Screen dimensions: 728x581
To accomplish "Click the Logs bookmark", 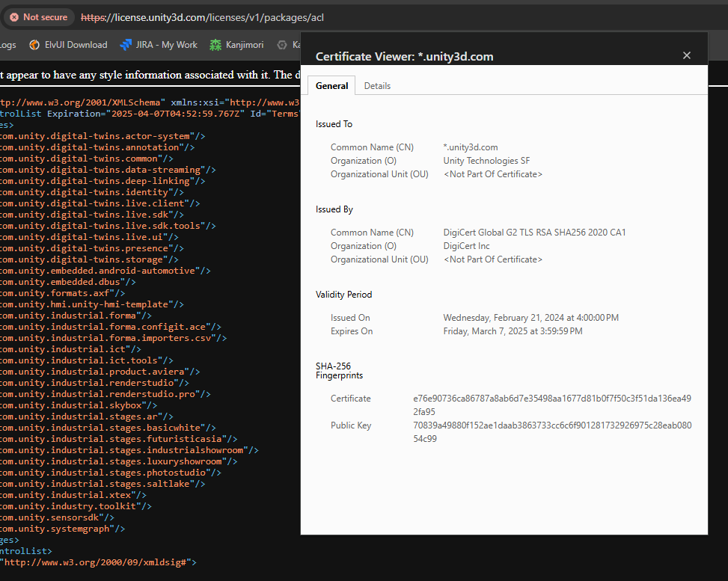I will (8, 44).
